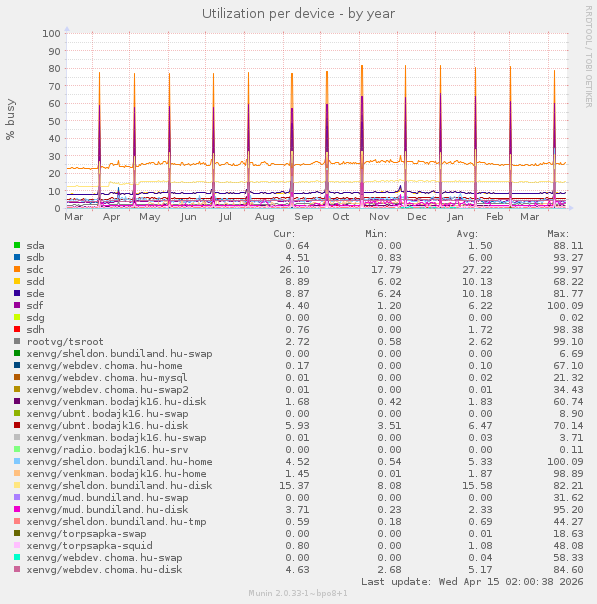Select 'xenvg/sheldon.bundiland.hu-swap' legend label

click(119, 354)
